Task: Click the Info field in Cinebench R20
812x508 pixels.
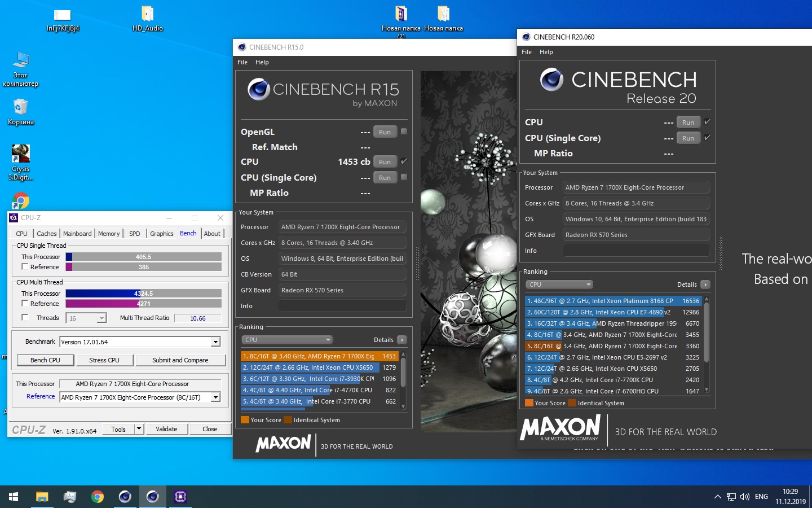Action: pos(637,251)
